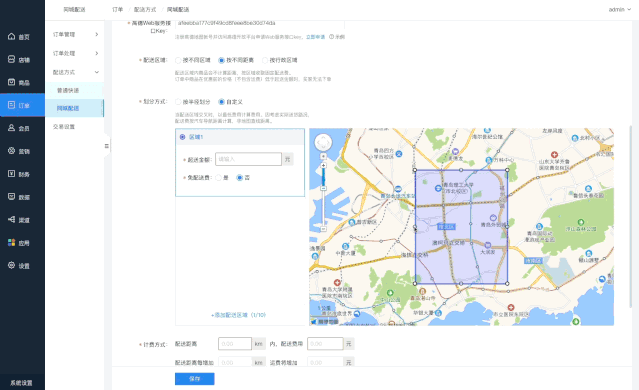Open 普通快递 menu item
This screenshot has width=639, height=390.
(75, 90)
